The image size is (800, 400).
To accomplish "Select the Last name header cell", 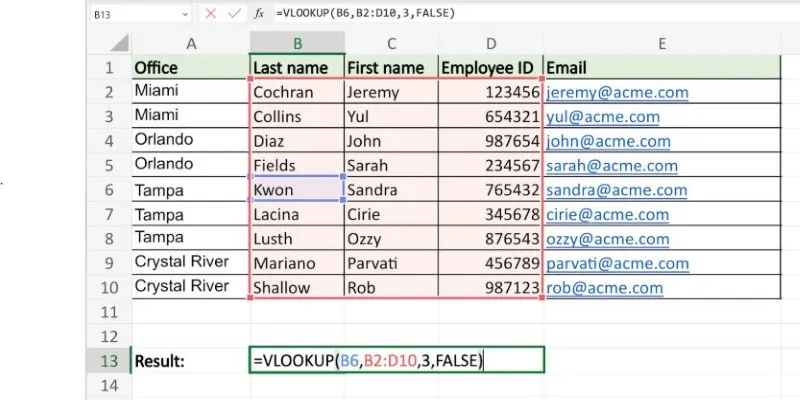I will click(x=297, y=67).
